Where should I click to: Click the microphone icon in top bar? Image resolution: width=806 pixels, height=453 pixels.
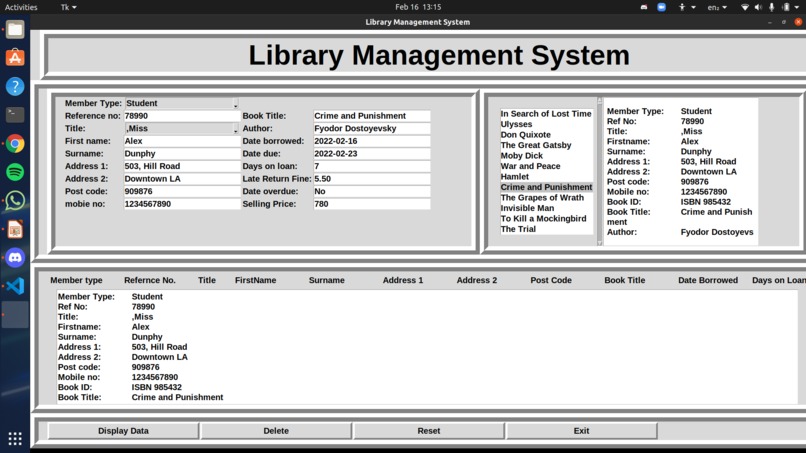pyautogui.click(x=772, y=7)
